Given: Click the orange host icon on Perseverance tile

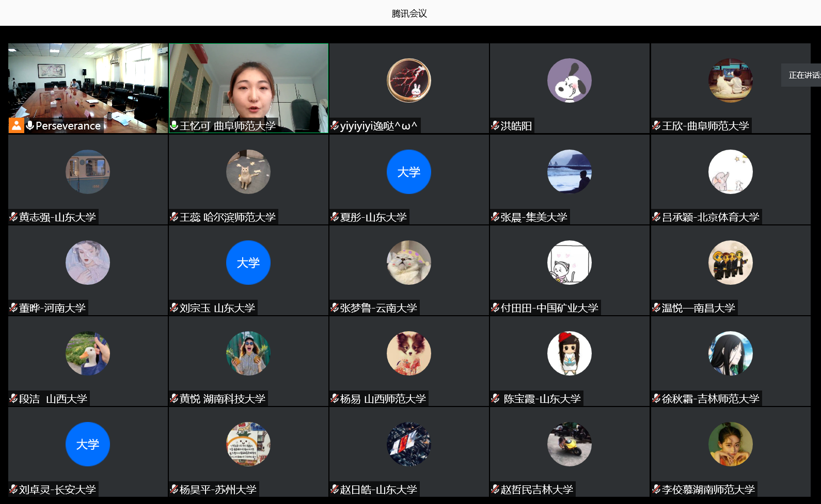Looking at the screenshot, I should coord(17,125).
